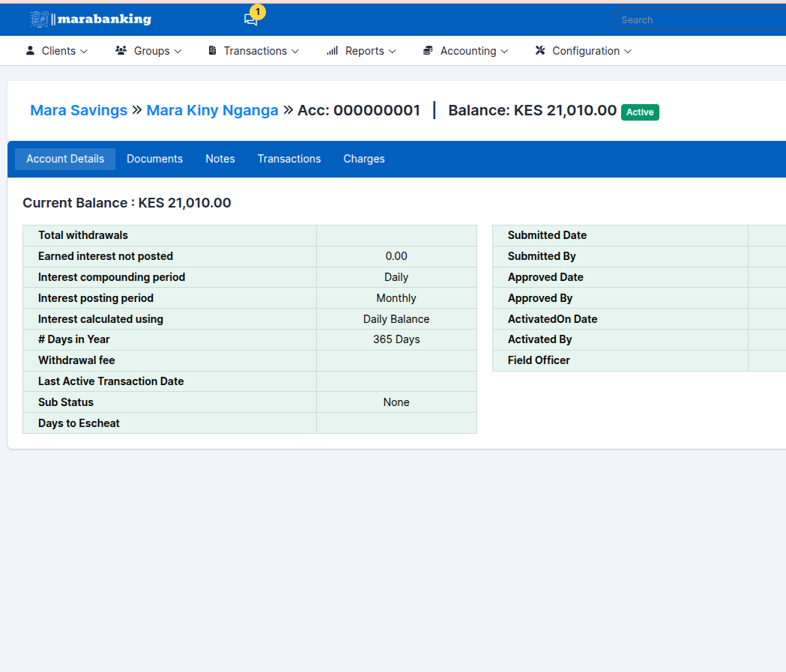Select the Notes tab

coord(220,158)
